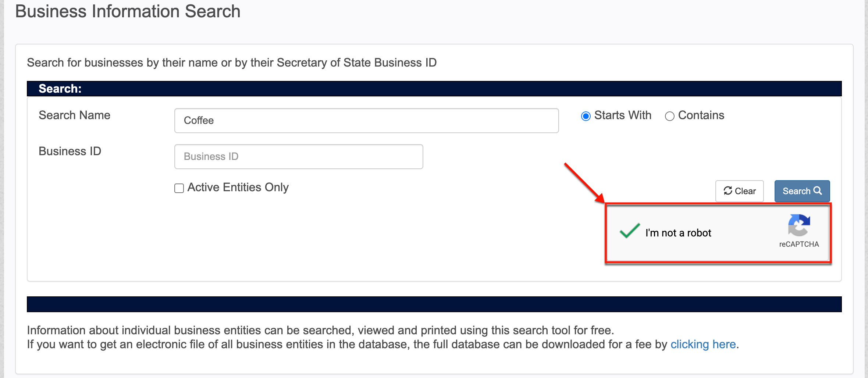Click the green checkmark in reCAPTCHA
868x378 pixels.
click(x=630, y=231)
